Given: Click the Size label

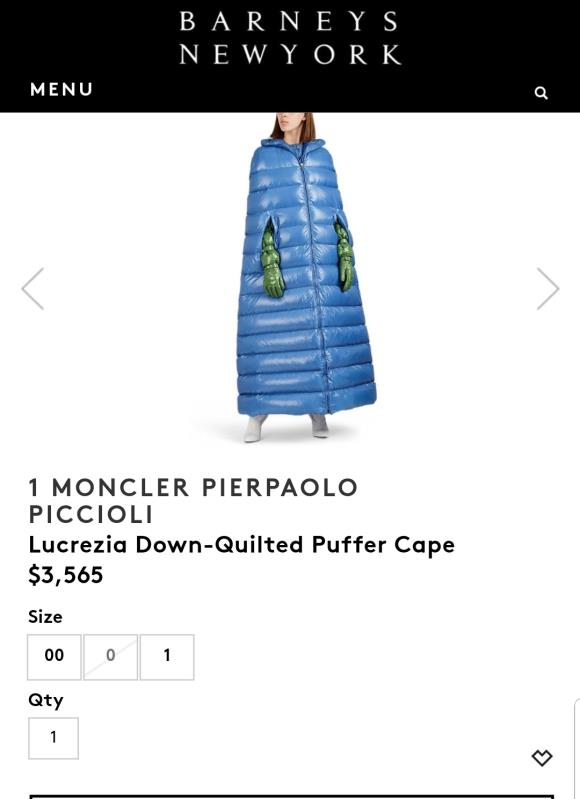Looking at the screenshot, I should point(45,617).
